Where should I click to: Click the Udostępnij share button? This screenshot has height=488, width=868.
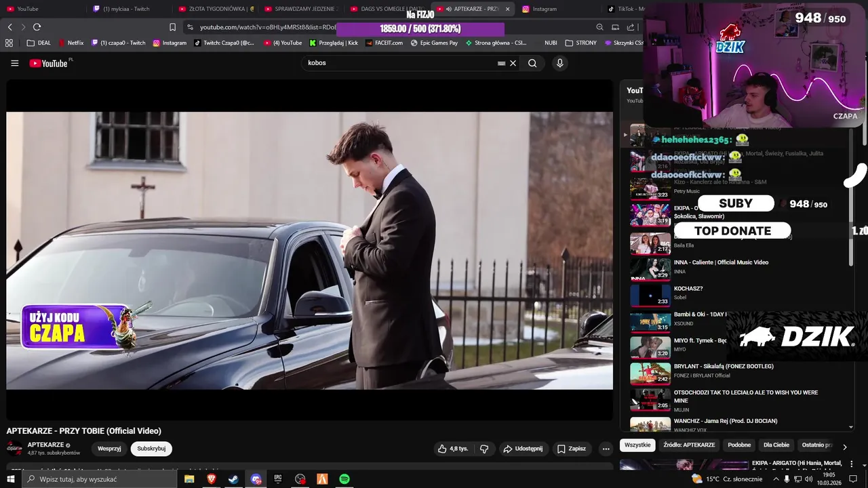(523, 449)
